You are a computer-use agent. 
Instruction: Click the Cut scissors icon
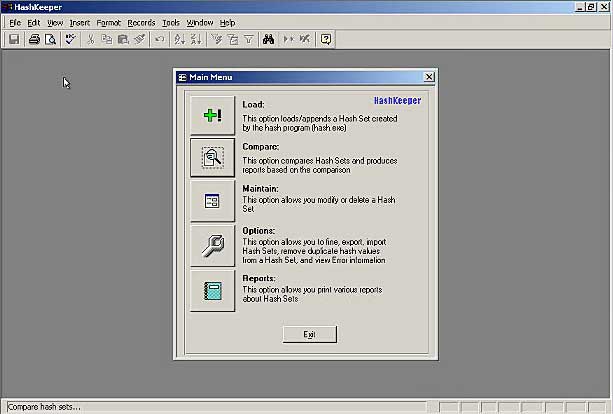(x=91, y=39)
